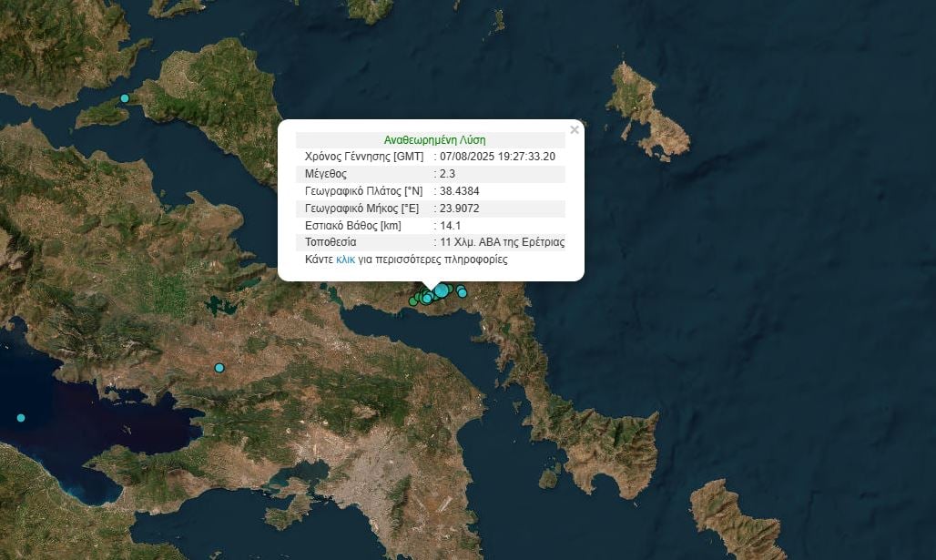Viewport: 936px width, 560px height.
Task: Select the cyan marker at the cluster's western side
Action: 427,298
